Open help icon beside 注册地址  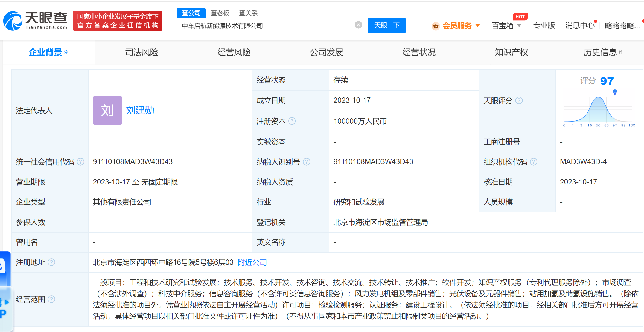[51, 262]
